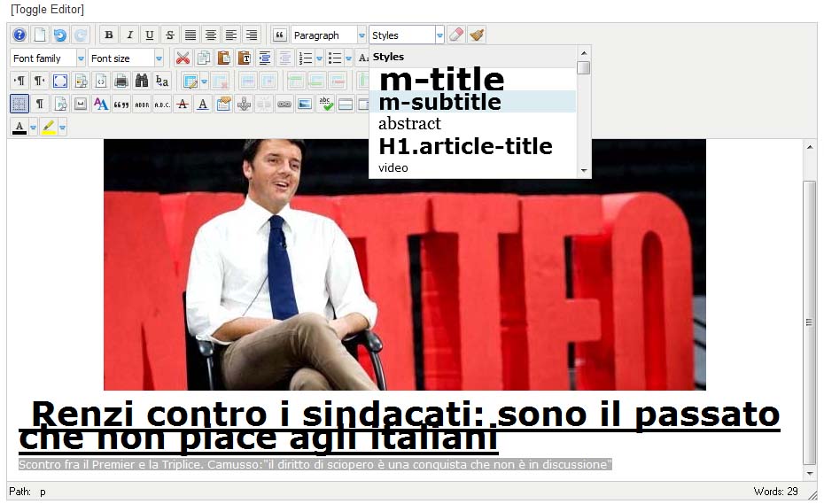
Task: Click the Undo icon
Action: (59, 35)
